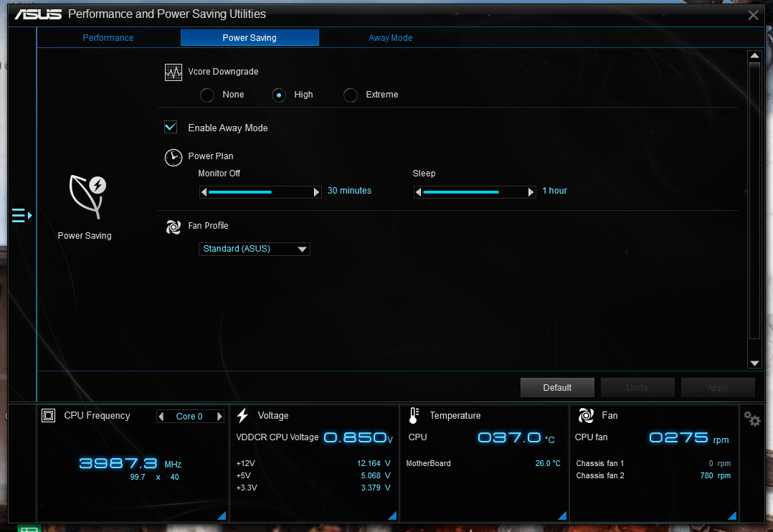Click the Sleep slider track

point(475,192)
